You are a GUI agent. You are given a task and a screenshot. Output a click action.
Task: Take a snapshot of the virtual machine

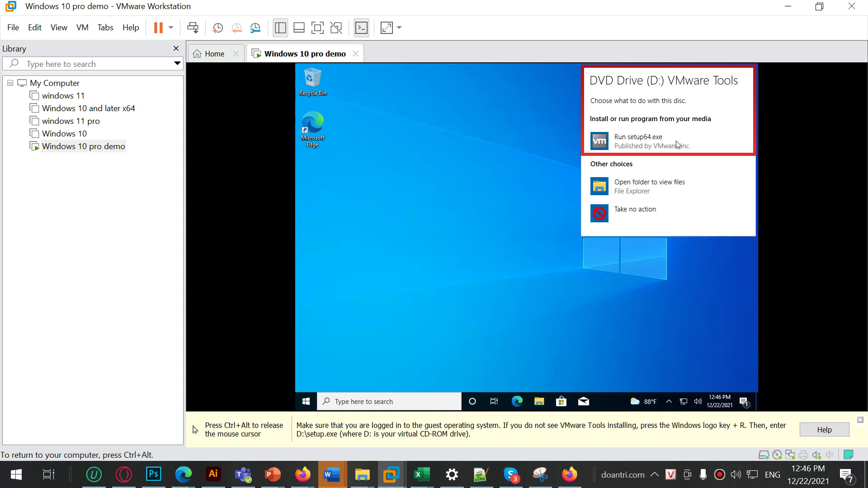[x=217, y=28]
